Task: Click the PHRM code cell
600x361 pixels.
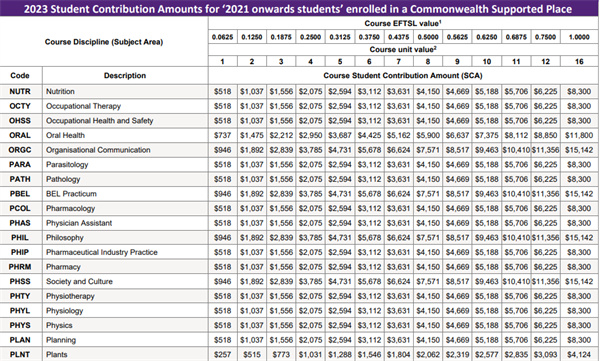Action: click(20, 267)
